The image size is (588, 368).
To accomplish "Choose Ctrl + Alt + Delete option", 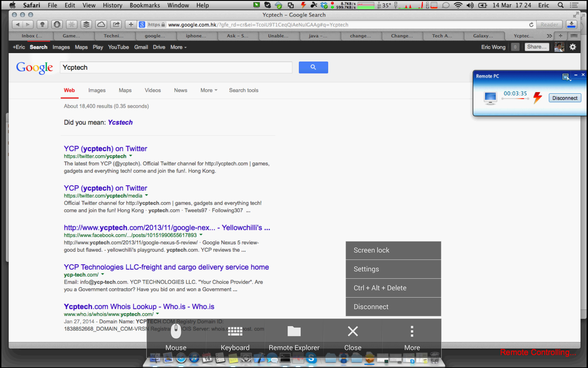I will pyautogui.click(x=393, y=288).
